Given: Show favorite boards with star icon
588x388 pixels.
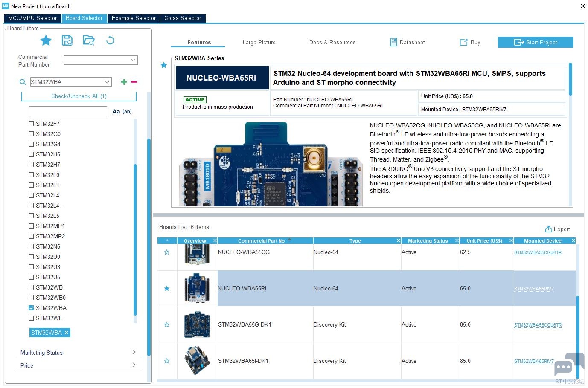Looking at the screenshot, I should coord(46,41).
